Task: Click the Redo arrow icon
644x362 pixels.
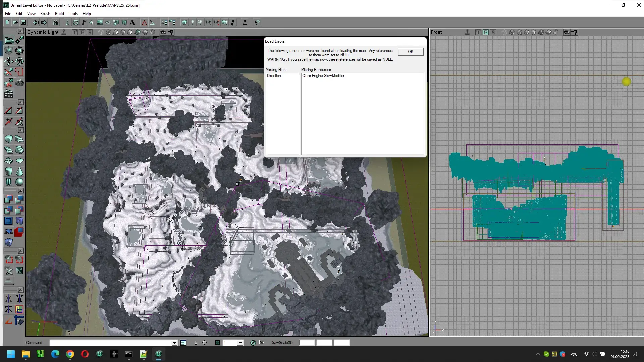Action: coord(43,23)
